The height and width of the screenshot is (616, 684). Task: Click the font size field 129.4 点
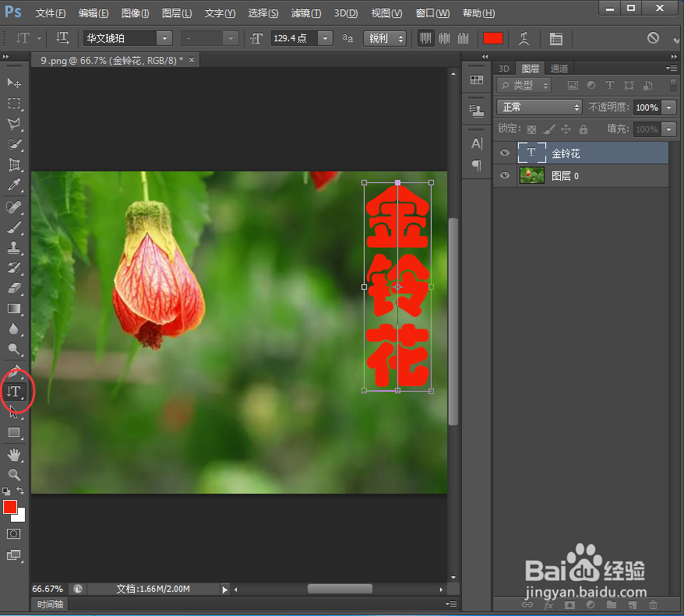point(294,38)
